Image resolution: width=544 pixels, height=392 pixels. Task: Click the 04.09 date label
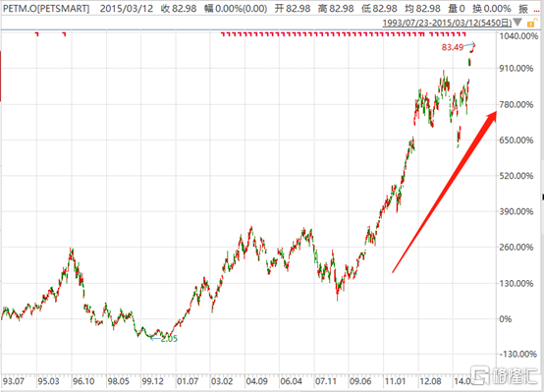pyautogui.click(x=256, y=381)
